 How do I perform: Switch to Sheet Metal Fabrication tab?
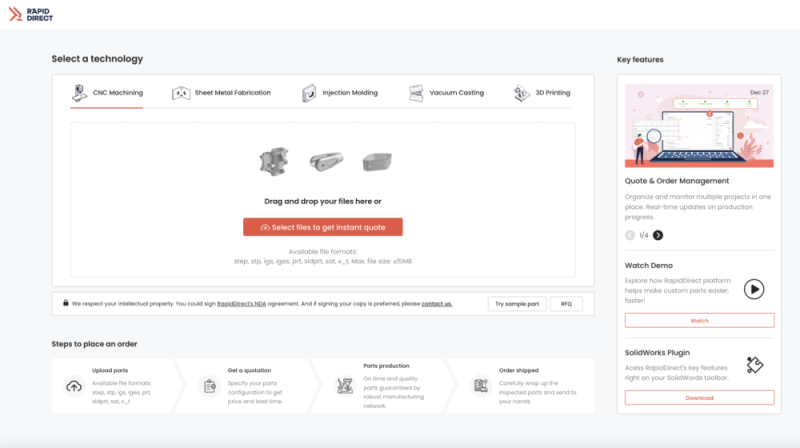click(221, 93)
